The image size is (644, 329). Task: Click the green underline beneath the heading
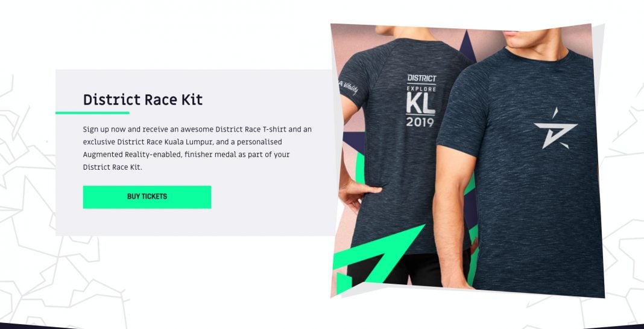click(x=92, y=113)
